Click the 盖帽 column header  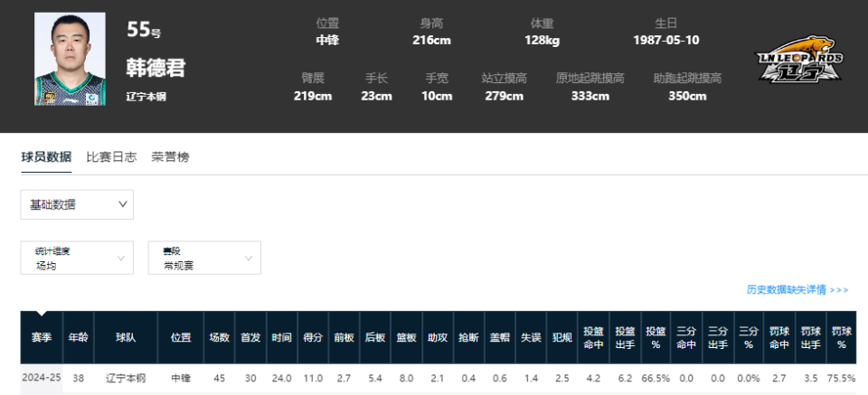[x=499, y=337]
